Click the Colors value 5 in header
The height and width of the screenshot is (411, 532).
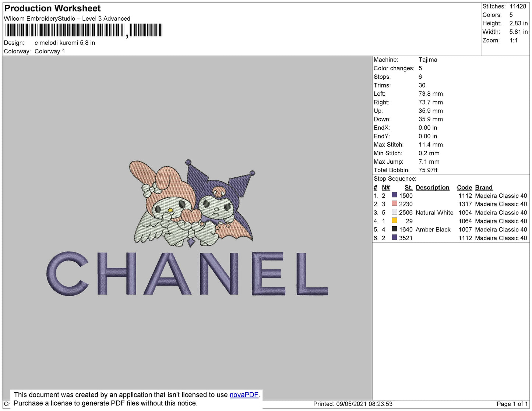pyautogui.click(x=511, y=15)
